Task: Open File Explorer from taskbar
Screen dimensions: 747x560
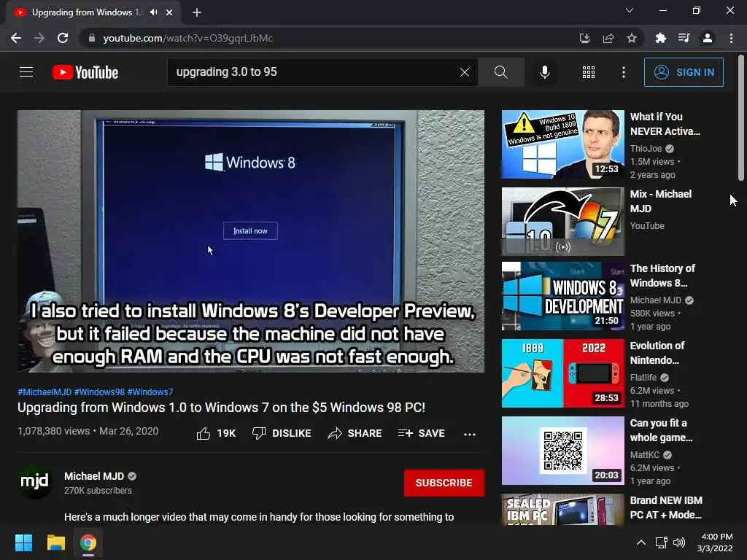Action: click(55, 542)
